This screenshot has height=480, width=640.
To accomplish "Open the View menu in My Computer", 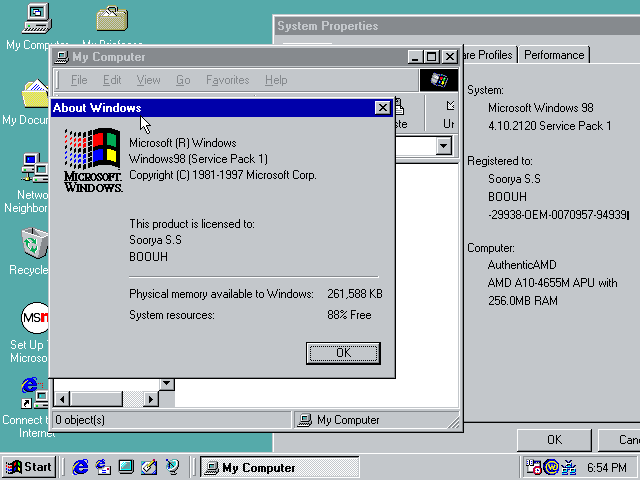I will pyautogui.click(x=148, y=80).
